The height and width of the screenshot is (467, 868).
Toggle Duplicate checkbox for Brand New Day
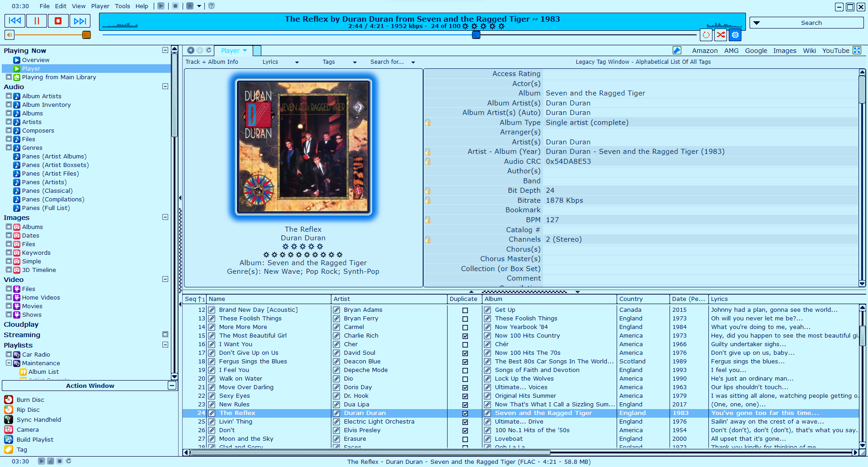(465, 310)
